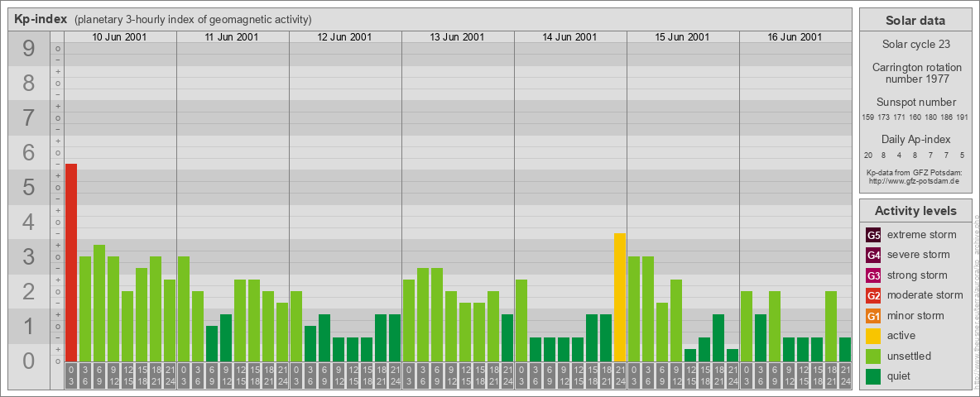Click the '12 Jun 2001' date header
Viewport: 980px width, 397px height.
pos(344,37)
